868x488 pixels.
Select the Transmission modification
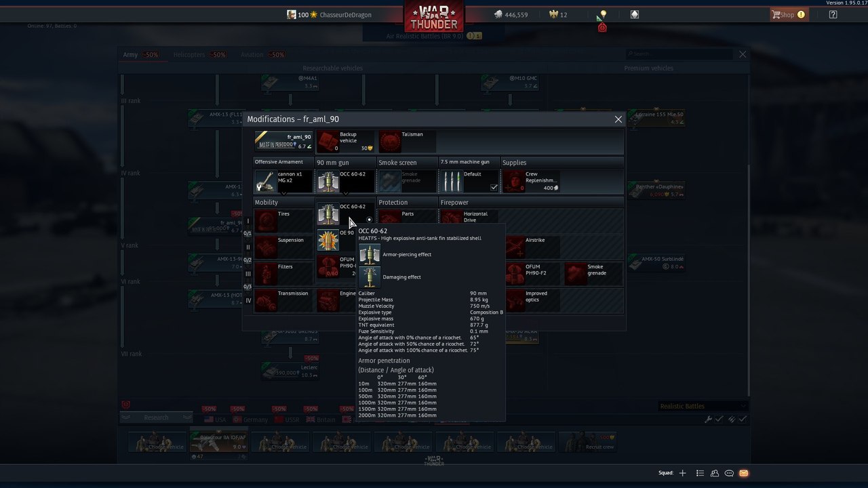click(283, 300)
